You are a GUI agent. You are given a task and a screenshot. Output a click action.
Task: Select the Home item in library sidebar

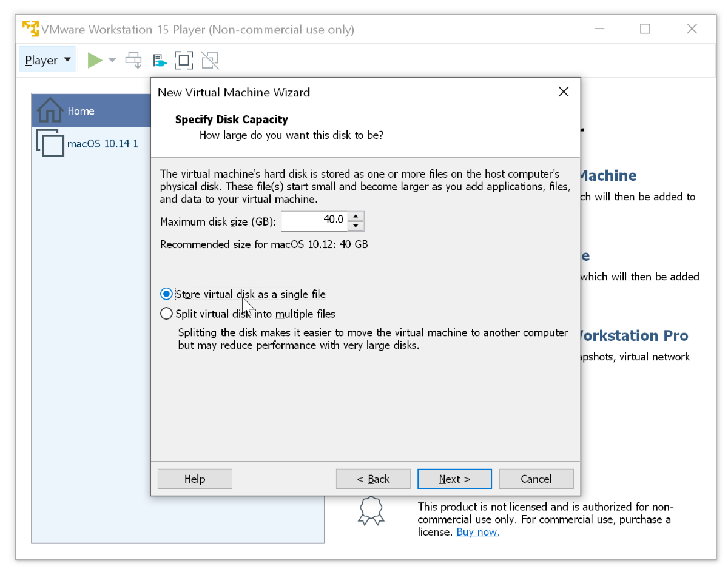coord(91,110)
